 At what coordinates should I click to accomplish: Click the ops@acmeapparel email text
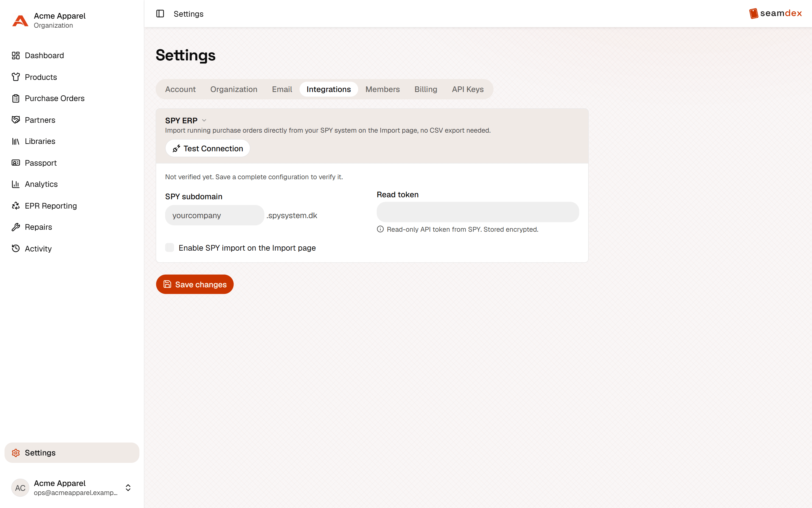pos(76,492)
